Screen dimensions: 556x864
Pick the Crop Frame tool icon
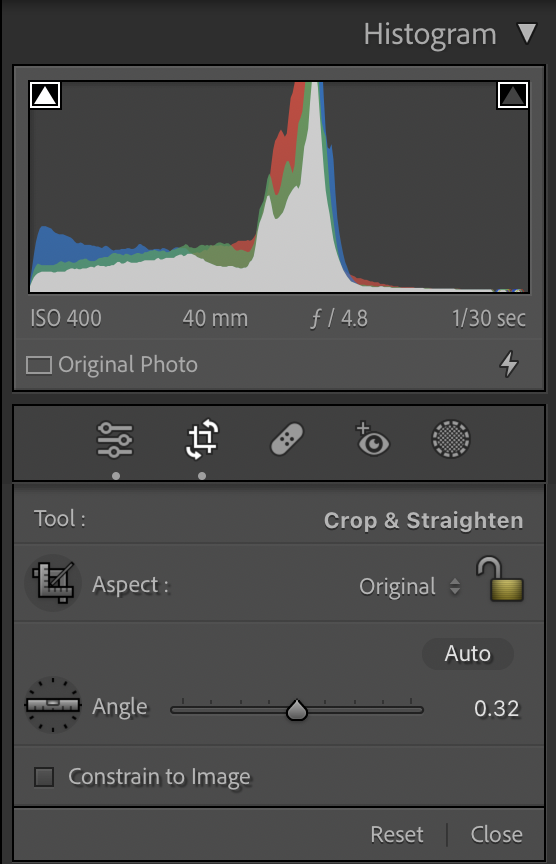[x=53, y=582]
